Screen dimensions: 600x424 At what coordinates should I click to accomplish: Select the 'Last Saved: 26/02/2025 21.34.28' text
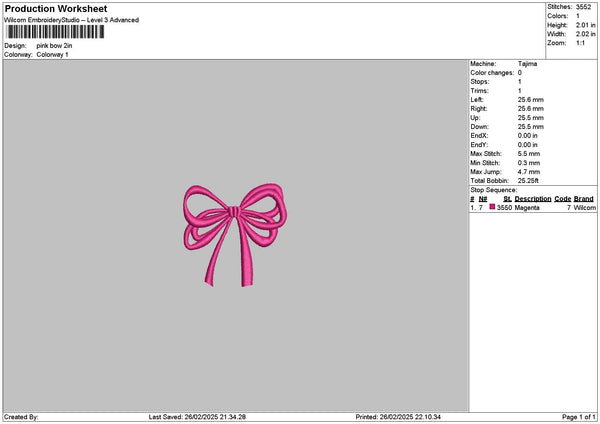click(197, 417)
